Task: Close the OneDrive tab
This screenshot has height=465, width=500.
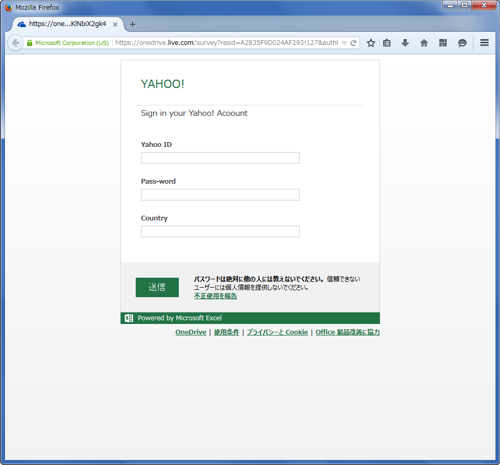Action: [115, 24]
